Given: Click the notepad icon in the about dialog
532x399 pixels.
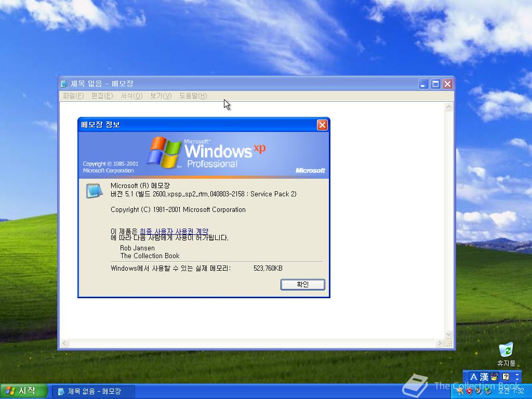Looking at the screenshot, I should click(94, 191).
